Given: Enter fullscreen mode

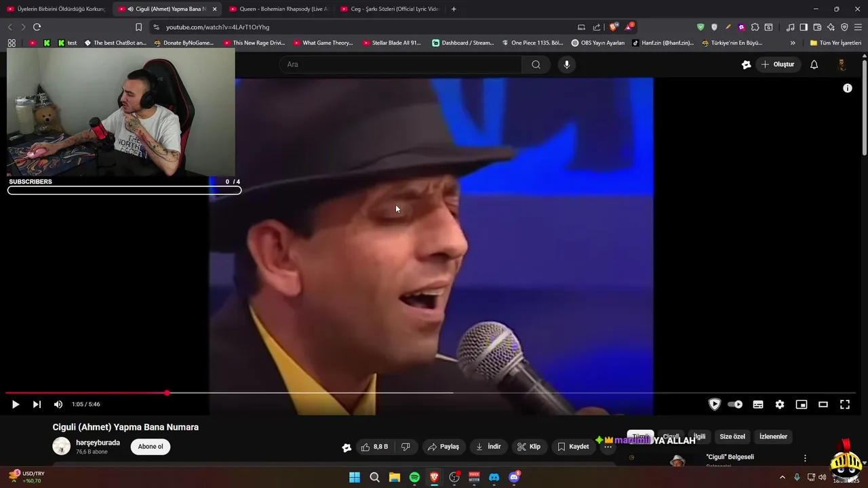Looking at the screenshot, I should point(845,405).
